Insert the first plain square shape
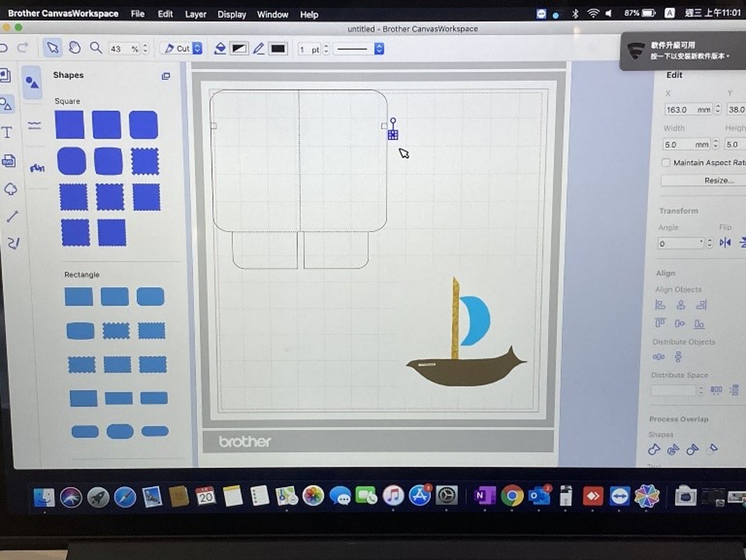746x560 pixels. click(x=70, y=125)
